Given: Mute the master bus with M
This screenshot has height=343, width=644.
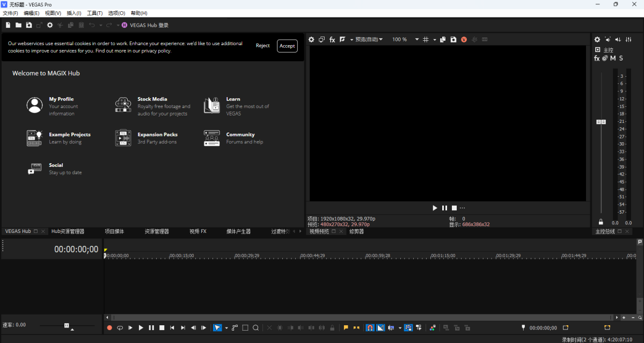Looking at the screenshot, I should (613, 58).
